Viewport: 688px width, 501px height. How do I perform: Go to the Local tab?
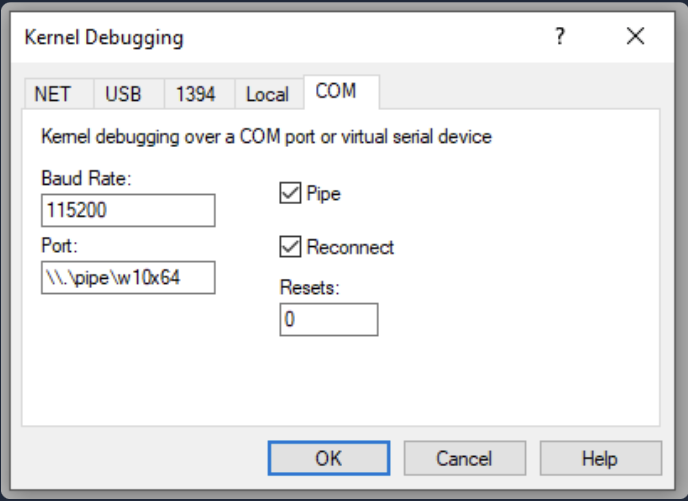(267, 95)
